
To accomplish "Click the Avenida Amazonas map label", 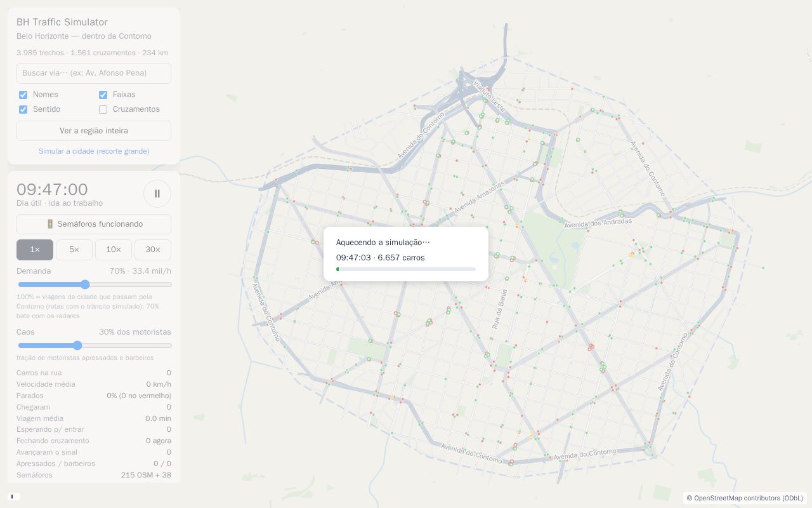I will click(x=479, y=197).
